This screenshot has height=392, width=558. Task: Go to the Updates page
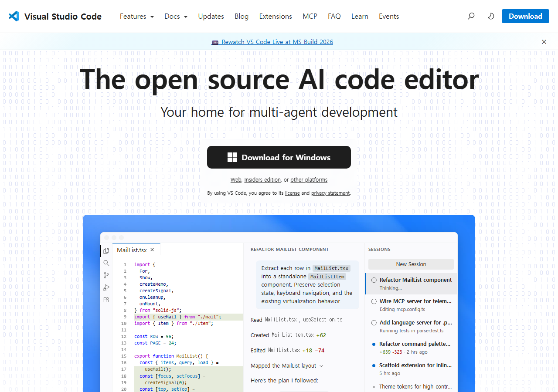tap(211, 16)
